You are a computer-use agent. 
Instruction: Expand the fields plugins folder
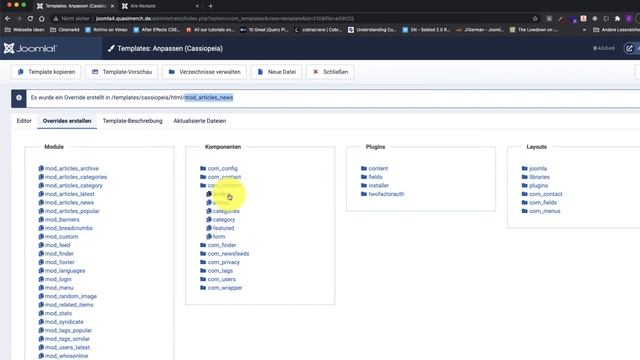click(x=371, y=177)
